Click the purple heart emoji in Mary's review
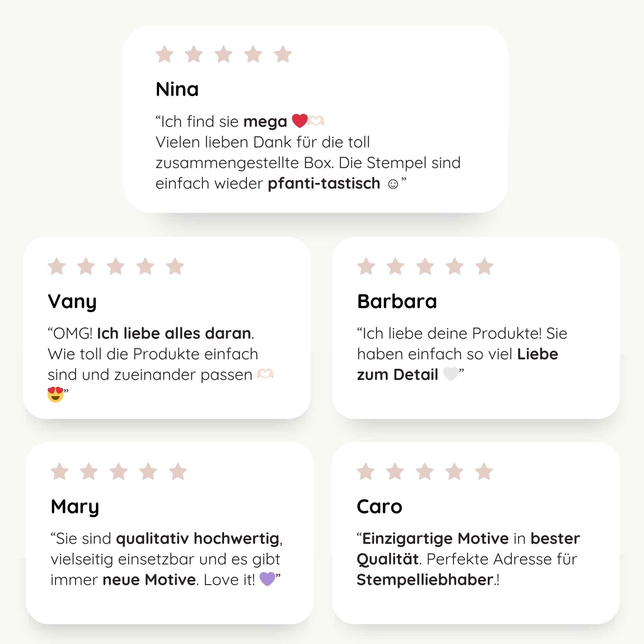Image resolution: width=644 pixels, height=644 pixels. click(267, 579)
